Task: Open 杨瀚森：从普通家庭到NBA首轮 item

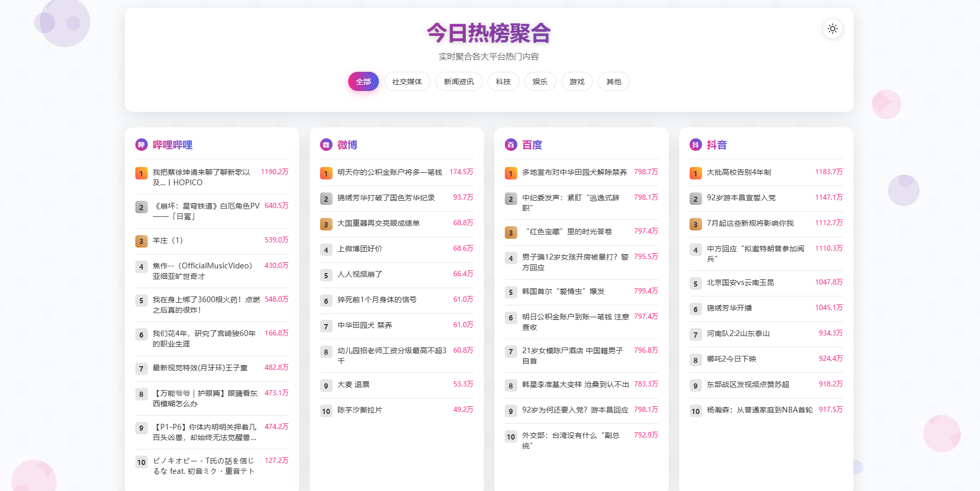Action: (760, 410)
